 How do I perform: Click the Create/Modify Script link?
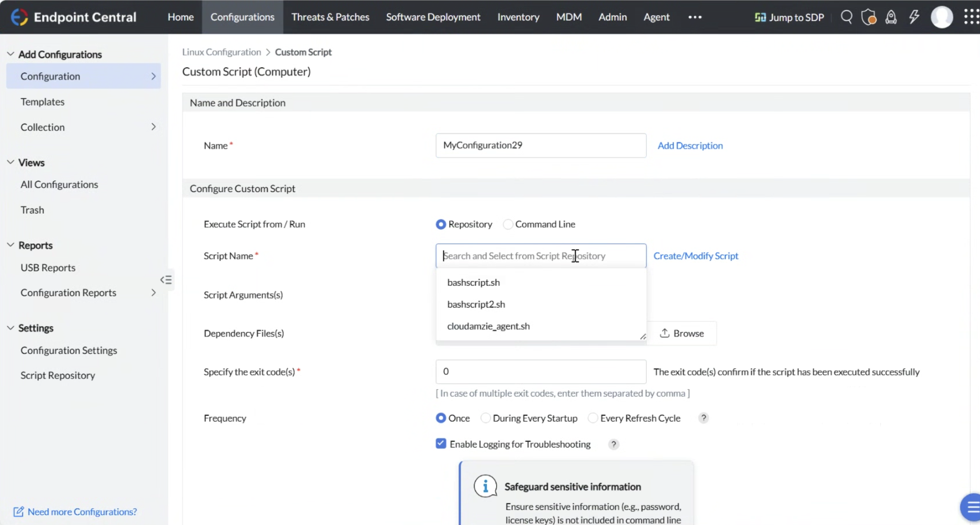click(x=696, y=256)
